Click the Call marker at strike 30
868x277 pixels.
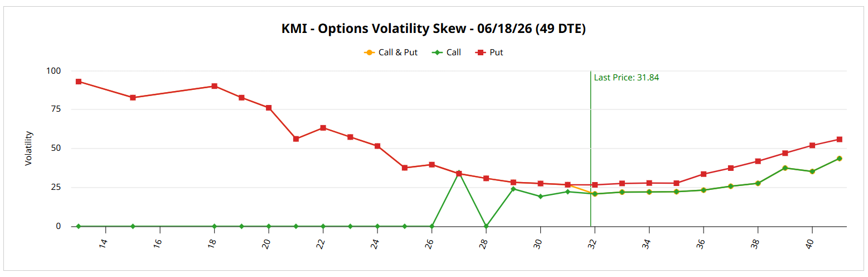click(540, 197)
